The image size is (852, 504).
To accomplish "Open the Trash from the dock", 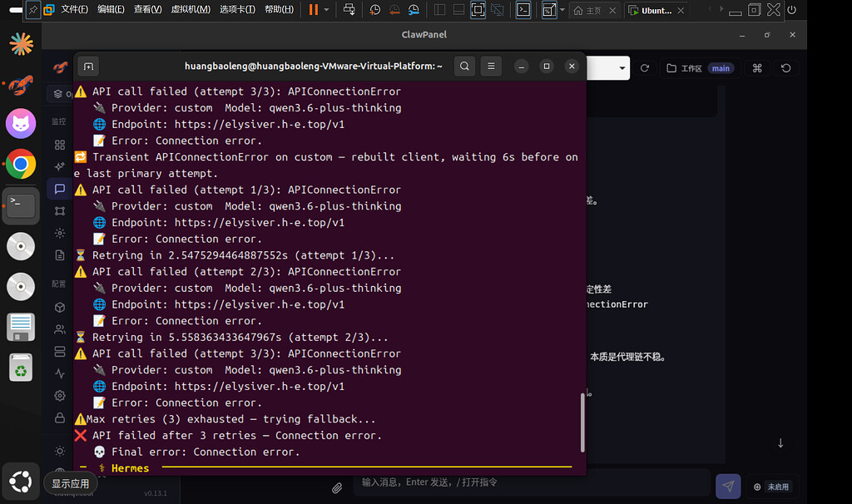I will coord(21,367).
